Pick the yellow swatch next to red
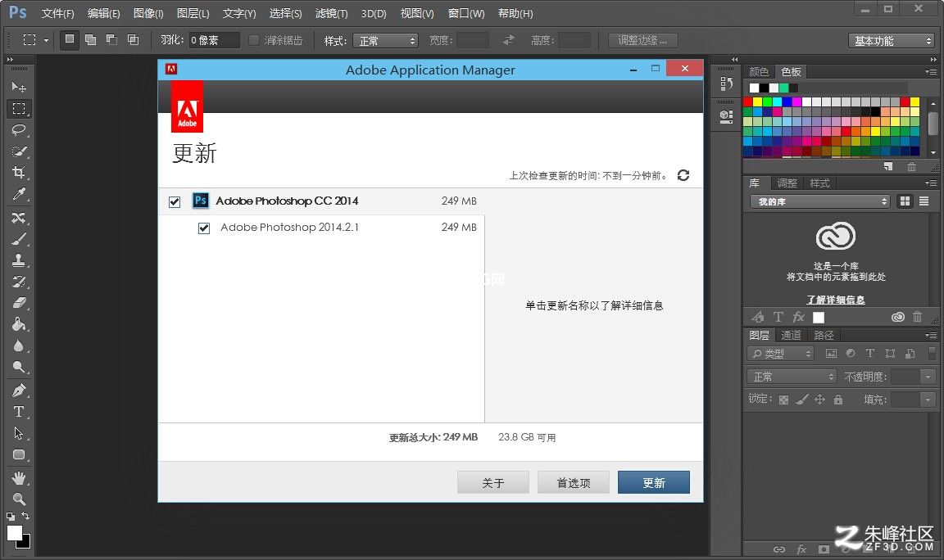Viewport: 944px width, 560px height. [x=757, y=102]
